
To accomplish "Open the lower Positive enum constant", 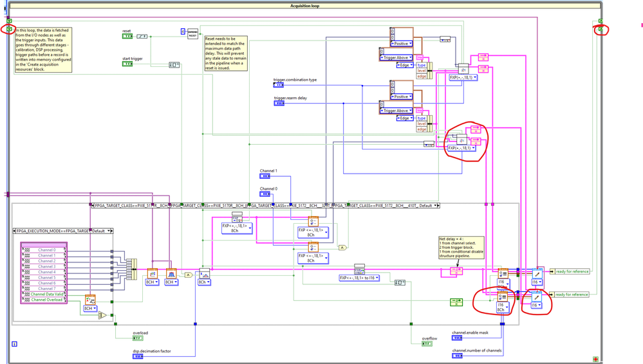I will click(402, 96).
